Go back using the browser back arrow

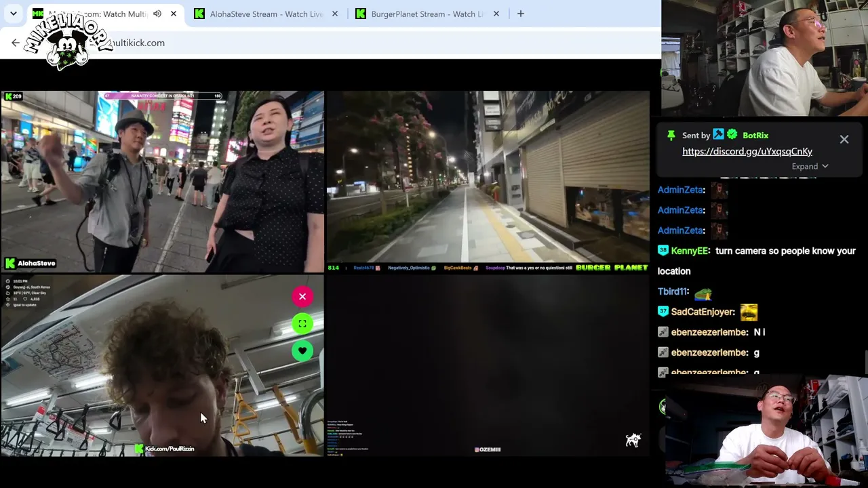(x=15, y=43)
